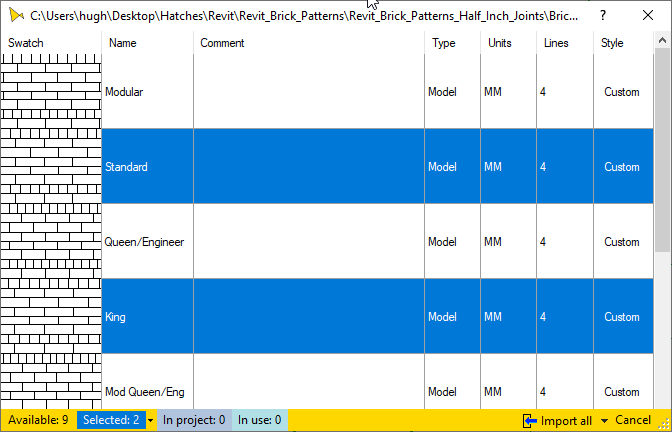This screenshot has height=432, width=672.
Task: Close the hatch import dialog
Action: click(x=648, y=16)
